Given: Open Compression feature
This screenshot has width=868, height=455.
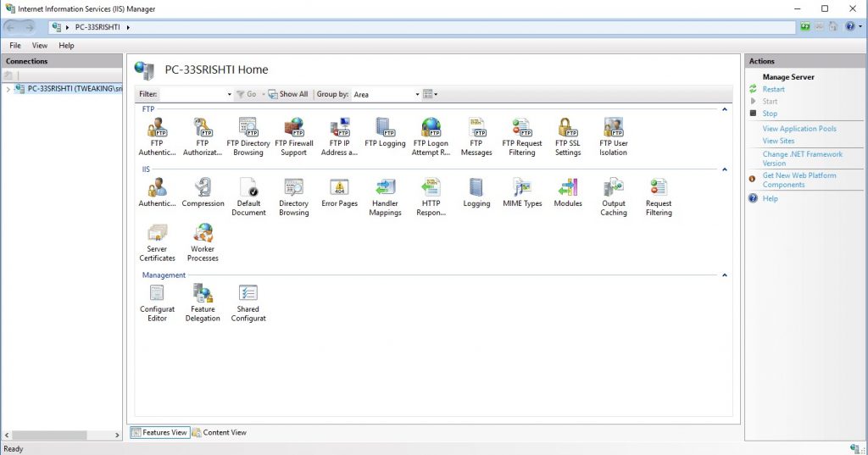Looking at the screenshot, I should [x=203, y=192].
